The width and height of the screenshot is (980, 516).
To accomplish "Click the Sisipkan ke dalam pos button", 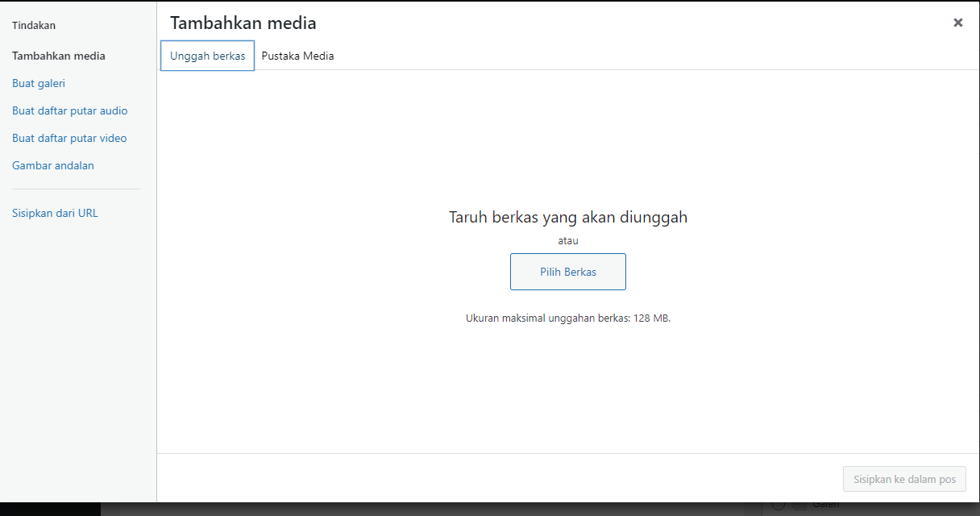I will (904, 479).
